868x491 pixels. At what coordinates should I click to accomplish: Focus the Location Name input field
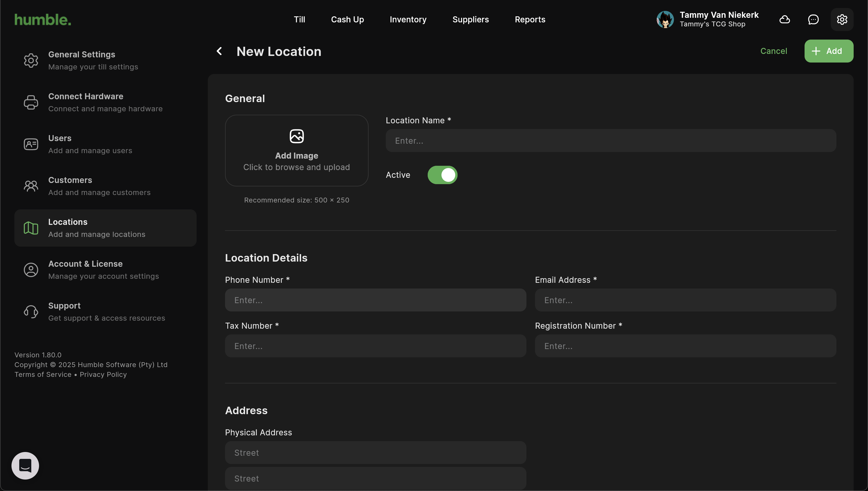(611, 141)
